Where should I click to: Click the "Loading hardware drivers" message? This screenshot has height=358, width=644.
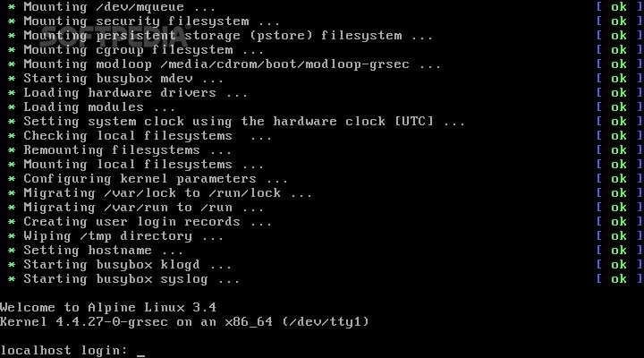click(135, 93)
